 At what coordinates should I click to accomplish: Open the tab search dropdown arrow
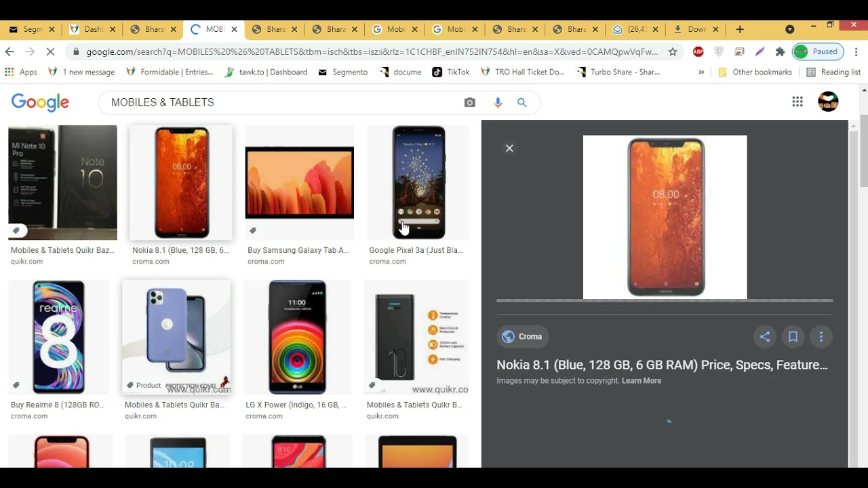(x=789, y=29)
